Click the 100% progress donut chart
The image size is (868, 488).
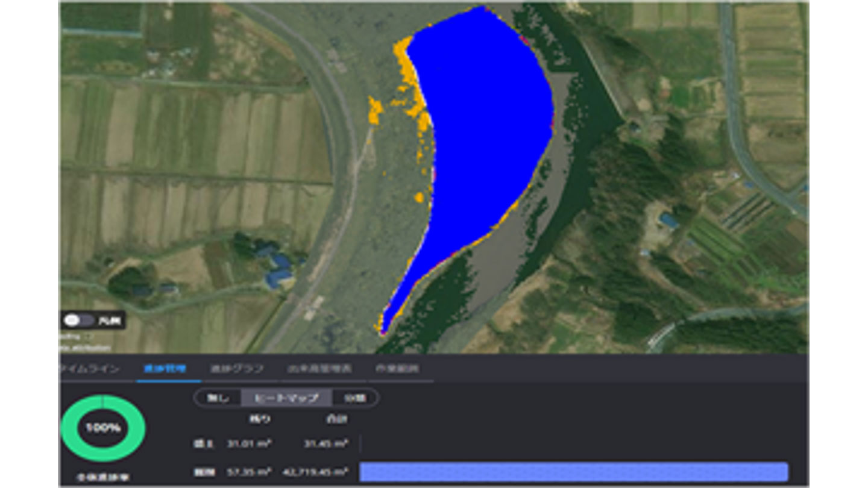pos(103,428)
